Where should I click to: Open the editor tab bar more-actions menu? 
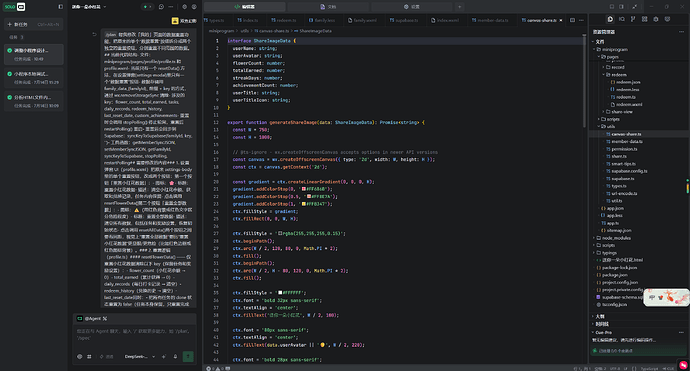click(x=581, y=20)
